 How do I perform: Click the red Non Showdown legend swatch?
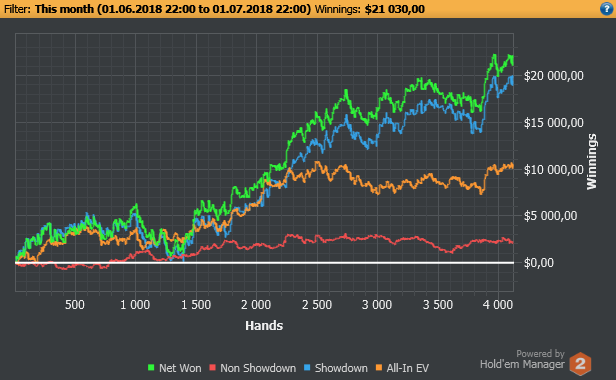coord(213,368)
